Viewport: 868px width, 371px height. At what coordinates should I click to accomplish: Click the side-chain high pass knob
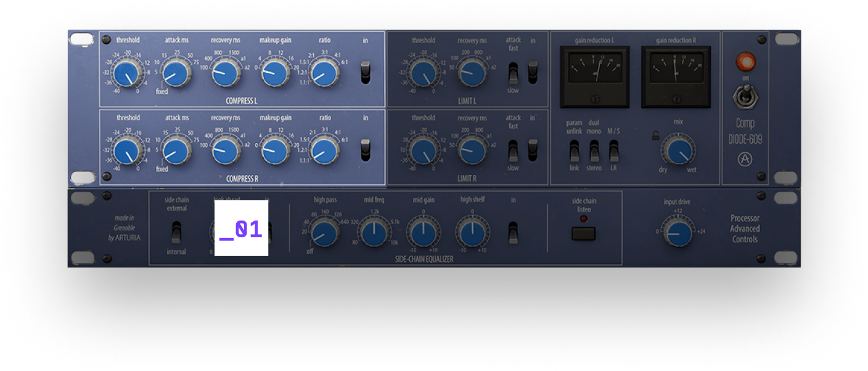pyautogui.click(x=324, y=234)
